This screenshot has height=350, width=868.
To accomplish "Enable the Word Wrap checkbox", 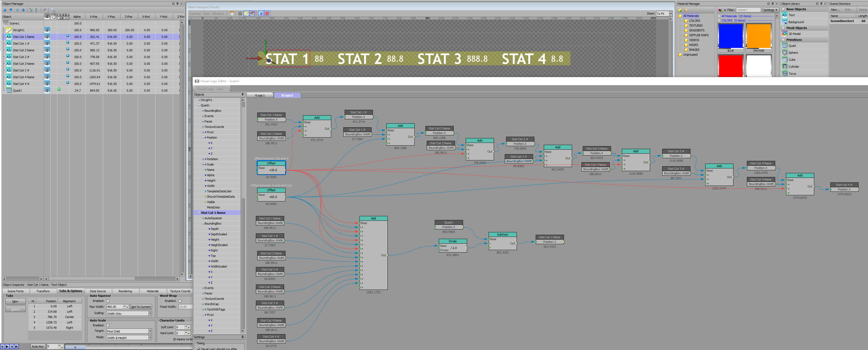I will pos(179,301).
